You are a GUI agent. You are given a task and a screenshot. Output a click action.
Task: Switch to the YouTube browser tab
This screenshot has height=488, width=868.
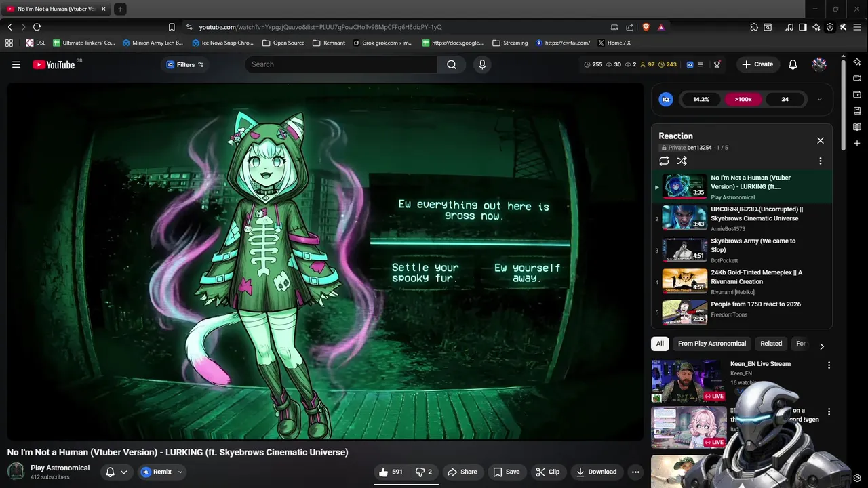pos(56,9)
